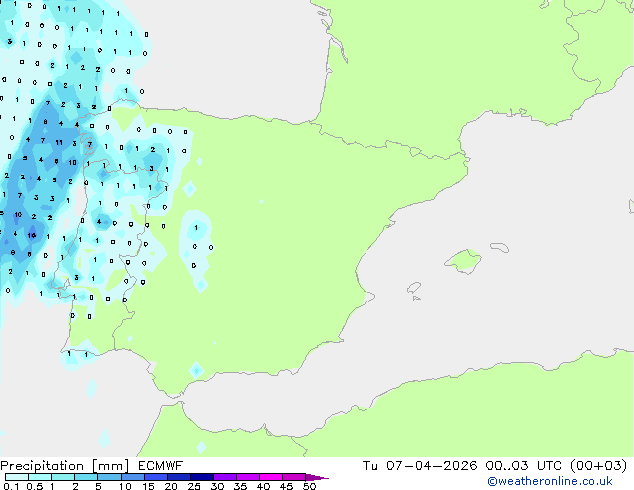Click the "11" precipitation value on the map
Screen dimensions: 634x490
(59, 142)
